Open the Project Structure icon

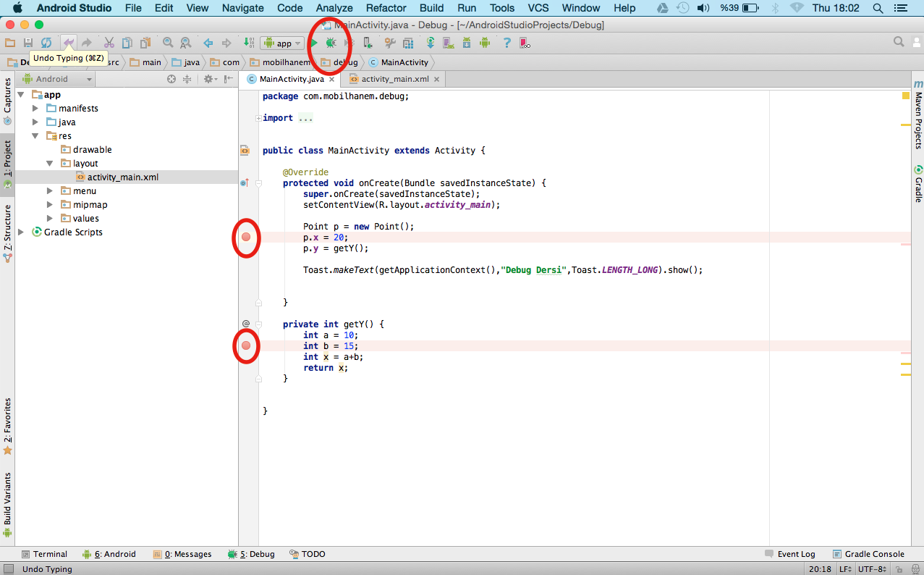(x=407, y=43)
